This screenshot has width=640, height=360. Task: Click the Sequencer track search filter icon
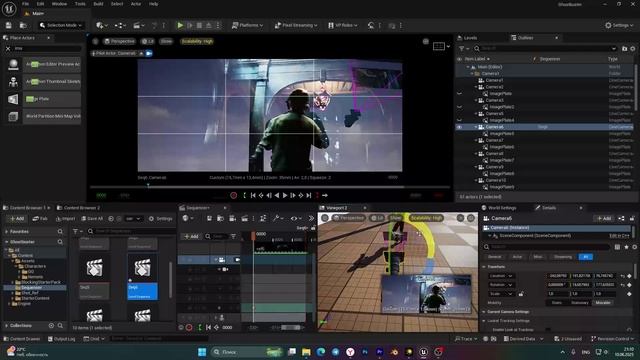coord(233,236)
